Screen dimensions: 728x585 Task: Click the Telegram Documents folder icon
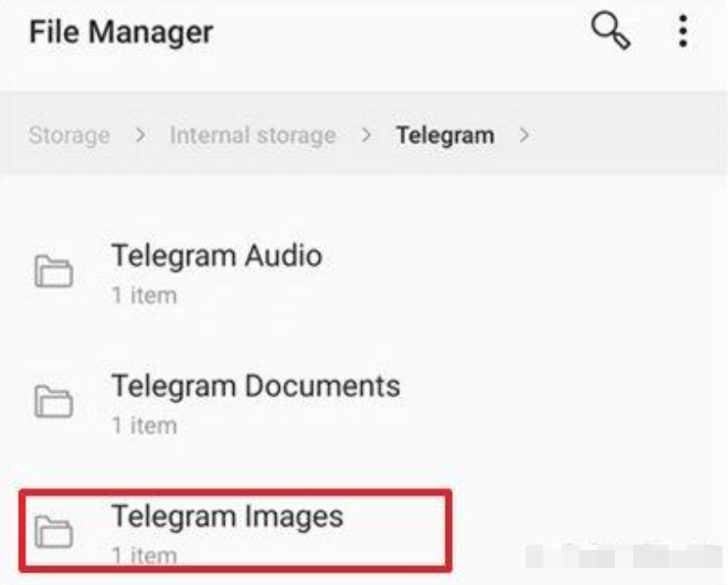tap(54, 401)
